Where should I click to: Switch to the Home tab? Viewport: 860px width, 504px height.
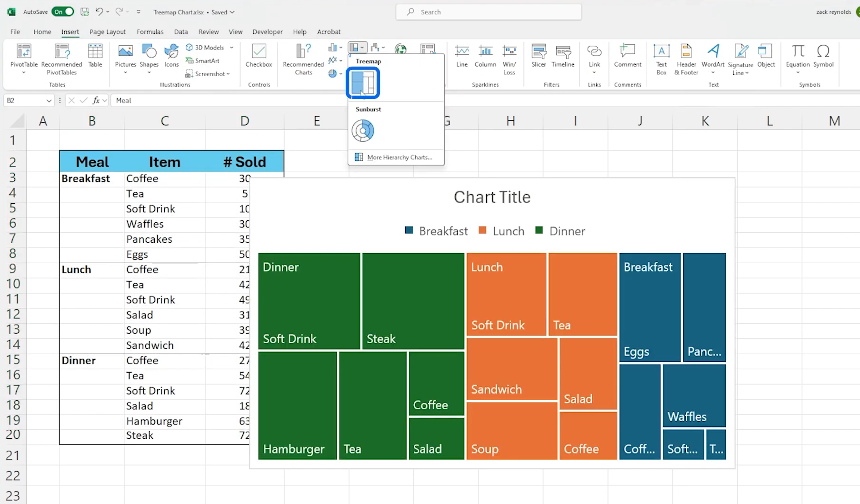[42, 32]
